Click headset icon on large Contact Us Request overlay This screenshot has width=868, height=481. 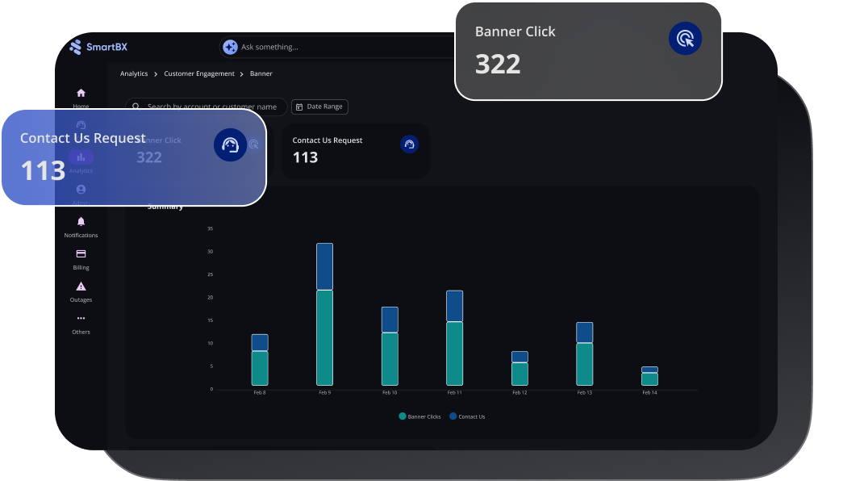pos(230,144)
